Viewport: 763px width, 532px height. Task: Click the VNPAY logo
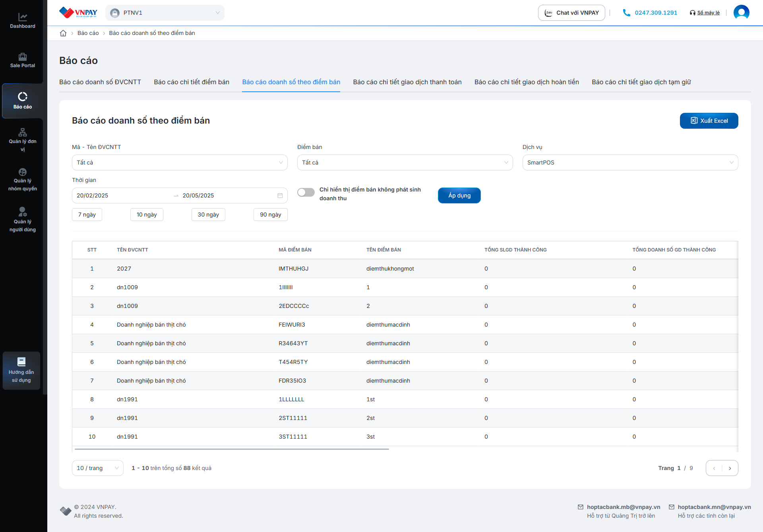coord(78,13)
